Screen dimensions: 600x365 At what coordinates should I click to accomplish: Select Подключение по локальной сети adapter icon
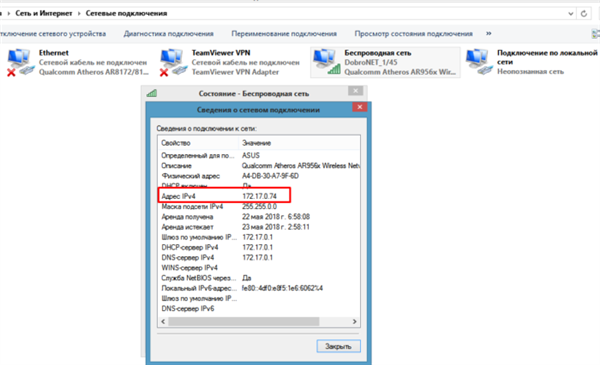(x=479, y=62)
